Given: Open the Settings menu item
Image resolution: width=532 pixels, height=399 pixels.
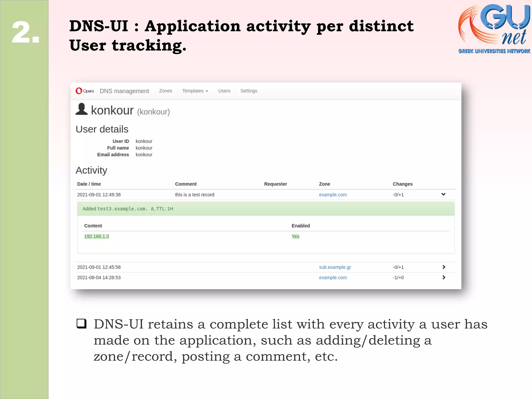Looking at the screenshot, I should pos(249,91).
